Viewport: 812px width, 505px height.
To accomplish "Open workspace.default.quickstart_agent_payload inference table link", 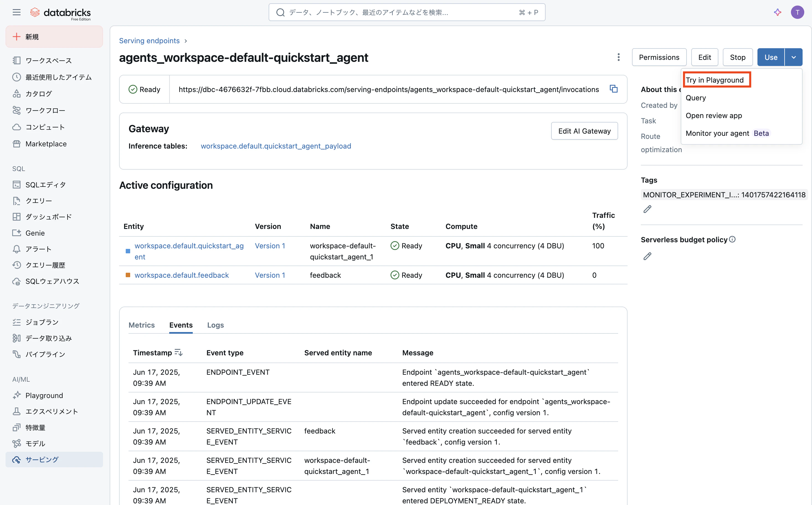I will pyautogui.click(x=276, y=146).
